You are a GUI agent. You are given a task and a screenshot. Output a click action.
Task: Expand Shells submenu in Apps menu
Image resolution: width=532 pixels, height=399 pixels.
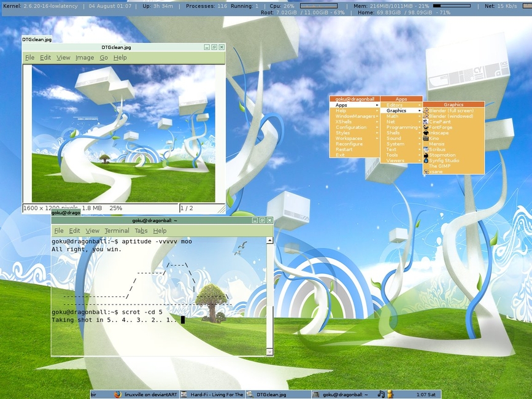click(401, 133)
